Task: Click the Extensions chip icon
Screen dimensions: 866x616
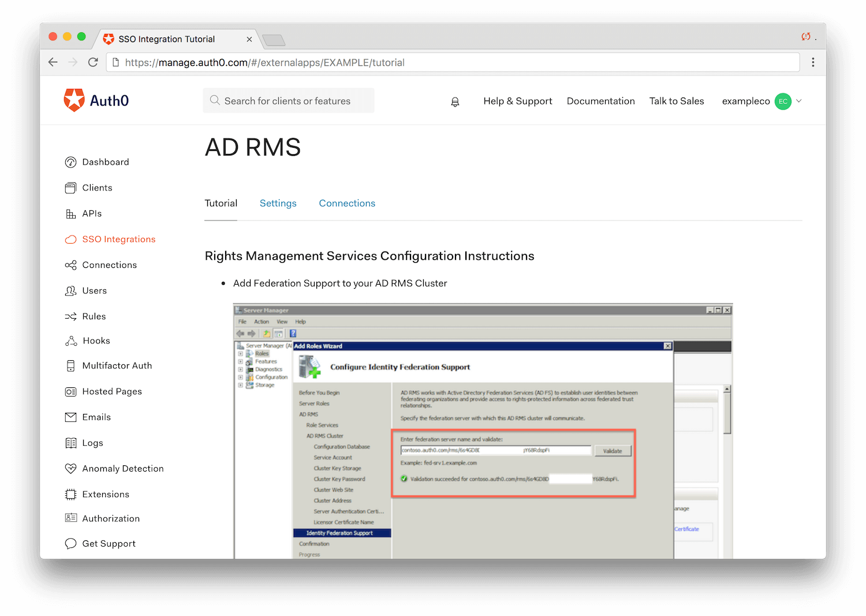Action: click(70, 494)
